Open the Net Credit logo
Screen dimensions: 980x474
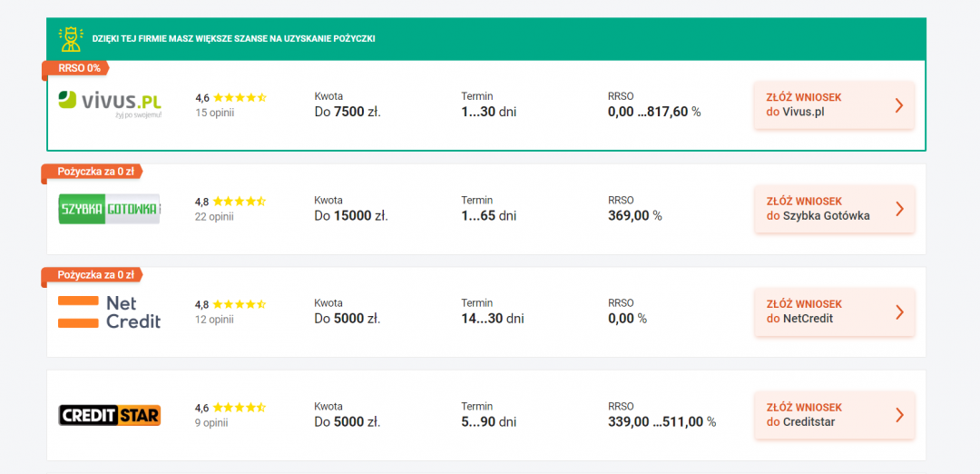(109, 311)
